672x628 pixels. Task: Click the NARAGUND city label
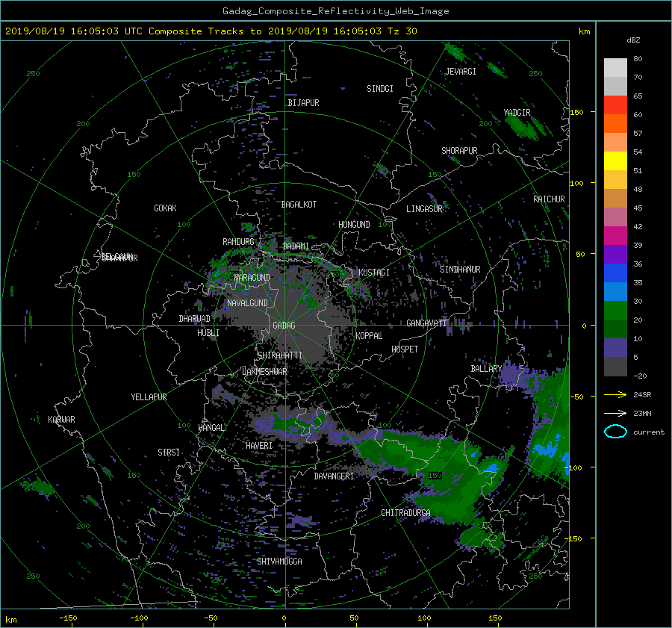(252, 278)
